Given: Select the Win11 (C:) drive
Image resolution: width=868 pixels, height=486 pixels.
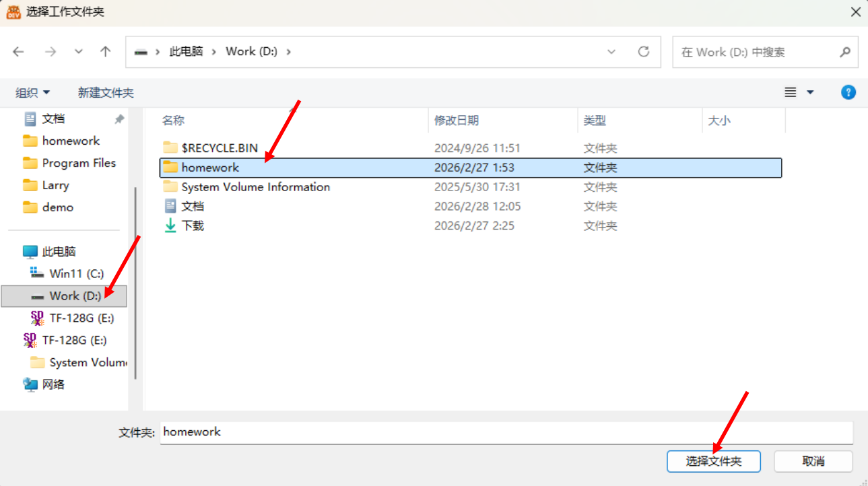Looking at the screenshot, I should point(76,274).
